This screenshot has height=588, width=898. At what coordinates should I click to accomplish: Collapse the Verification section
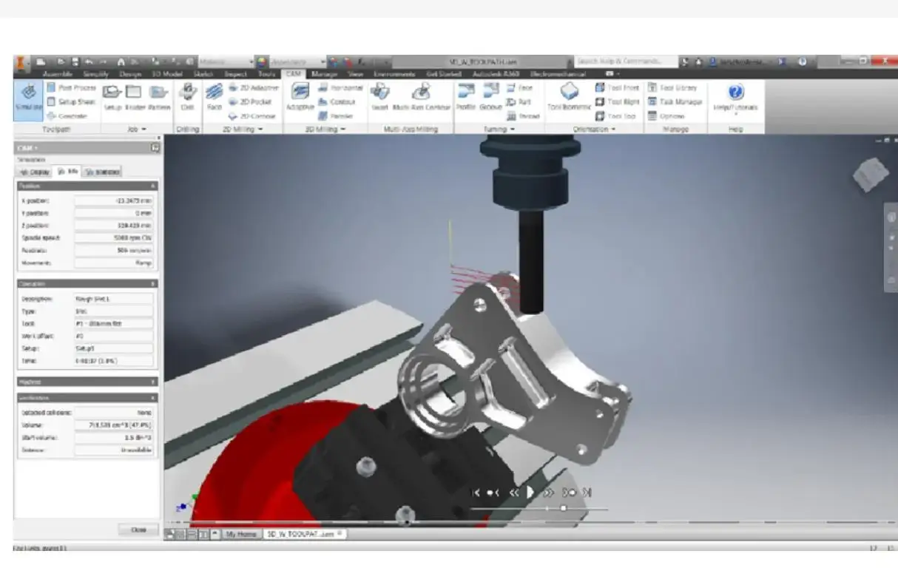154,398
